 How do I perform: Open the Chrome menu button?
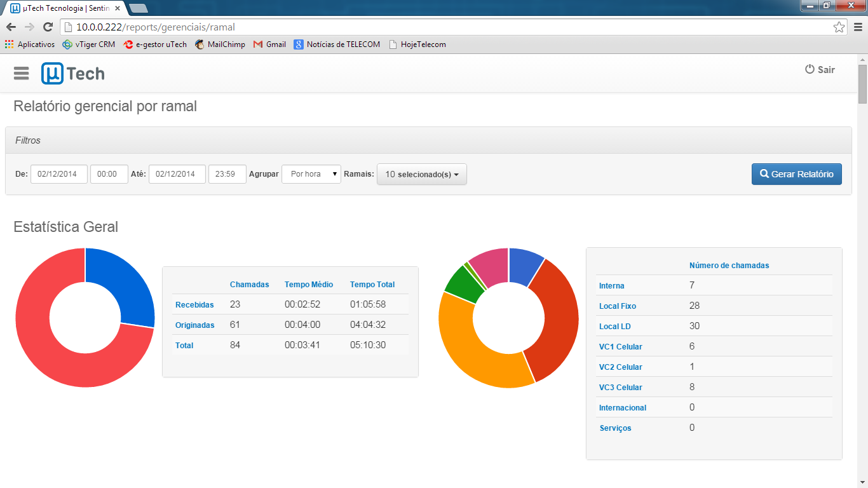coord(858,27)
